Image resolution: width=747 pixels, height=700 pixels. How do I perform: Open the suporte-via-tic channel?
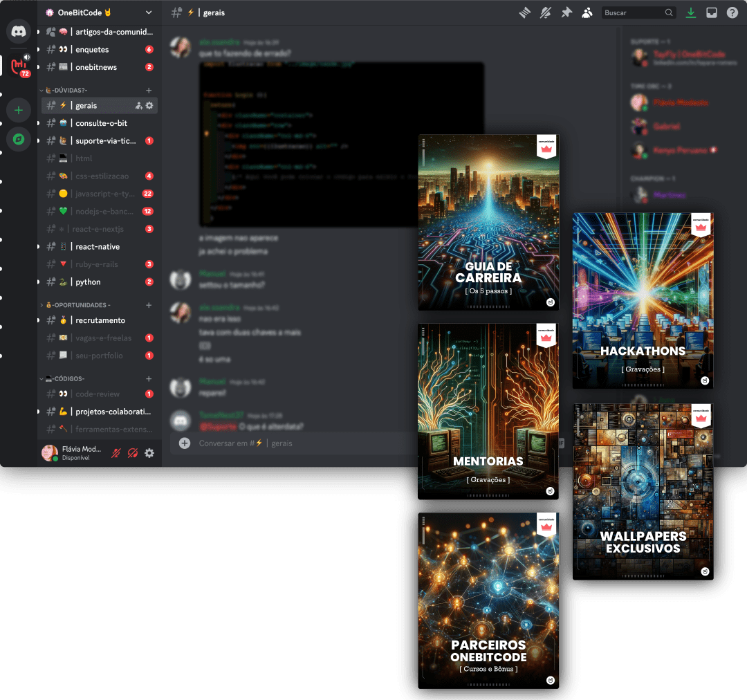100,141
